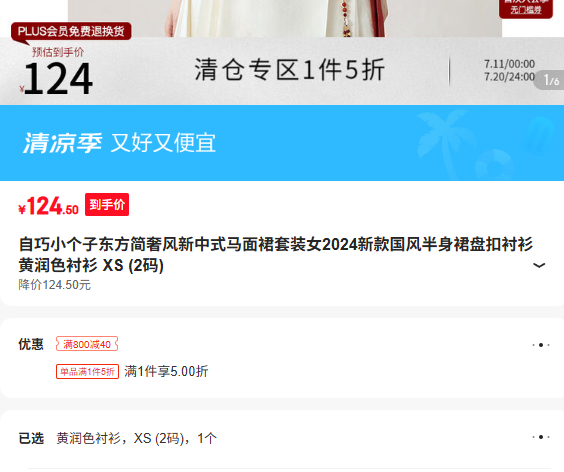Tap the 单品满1件5折 promotion tag
This screenshot has width=564, height=472.
pos(87,371)
